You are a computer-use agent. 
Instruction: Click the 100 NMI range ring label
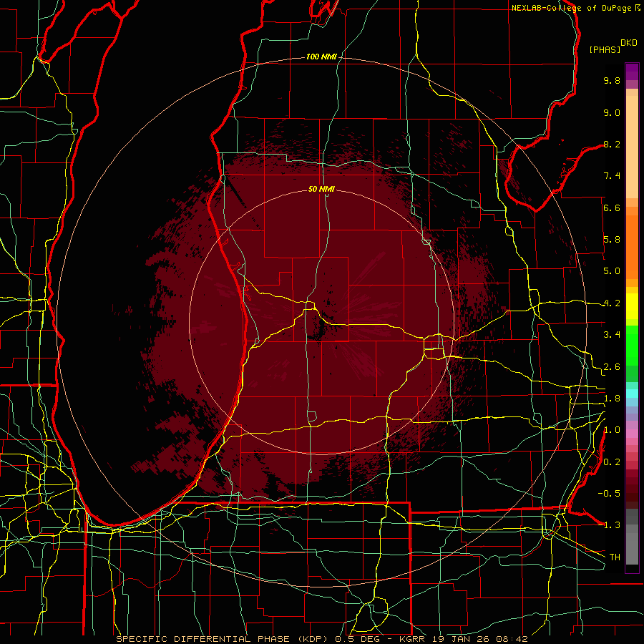point(321,57)
